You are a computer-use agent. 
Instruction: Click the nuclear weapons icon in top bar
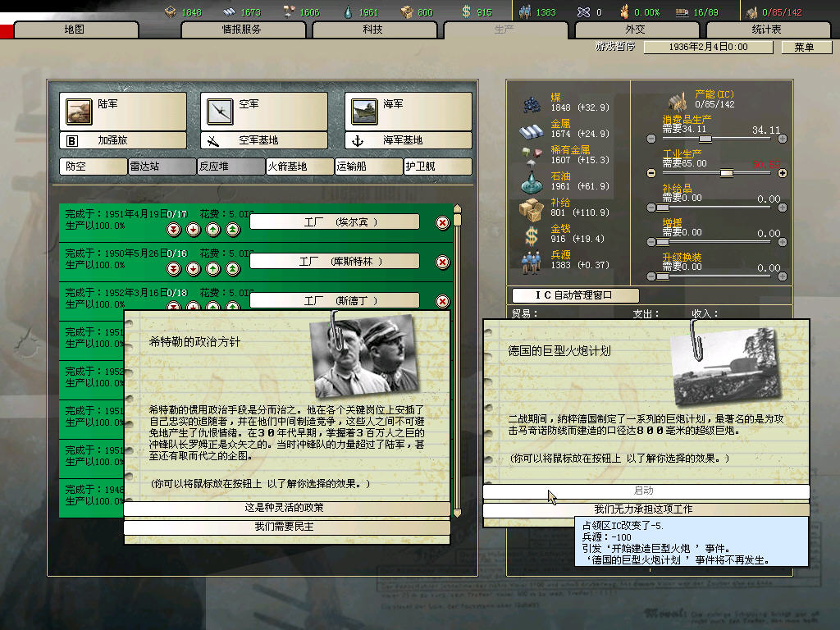(583, 11)
